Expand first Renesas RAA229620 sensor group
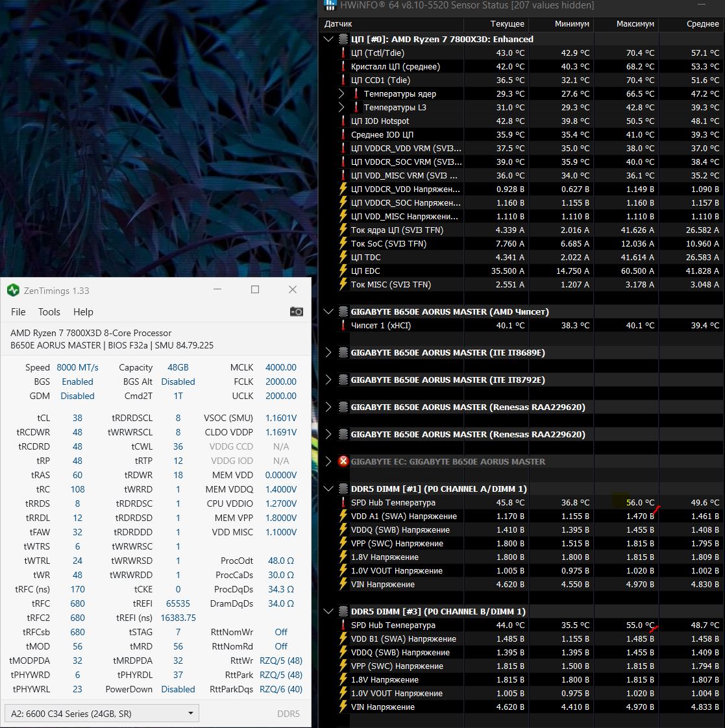This screenshot has width=725, height=728. (328, 407)
